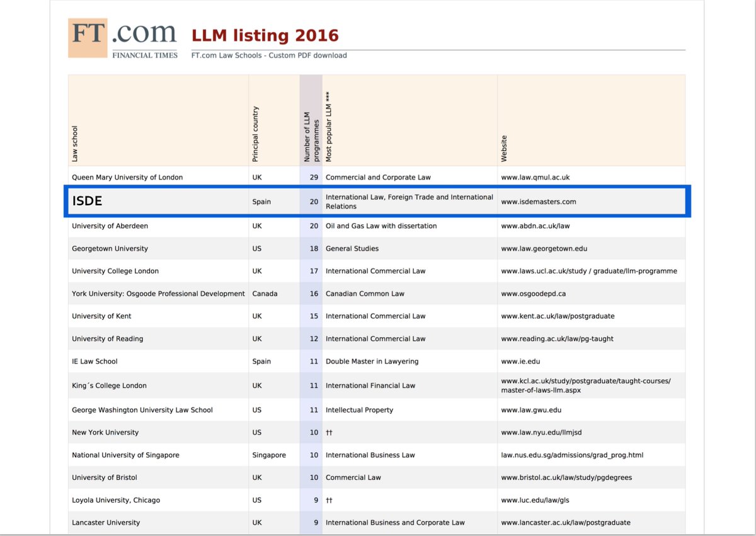Open the www.bristol.ac.uk/law/study/pgdegrees link

[566, 477]
